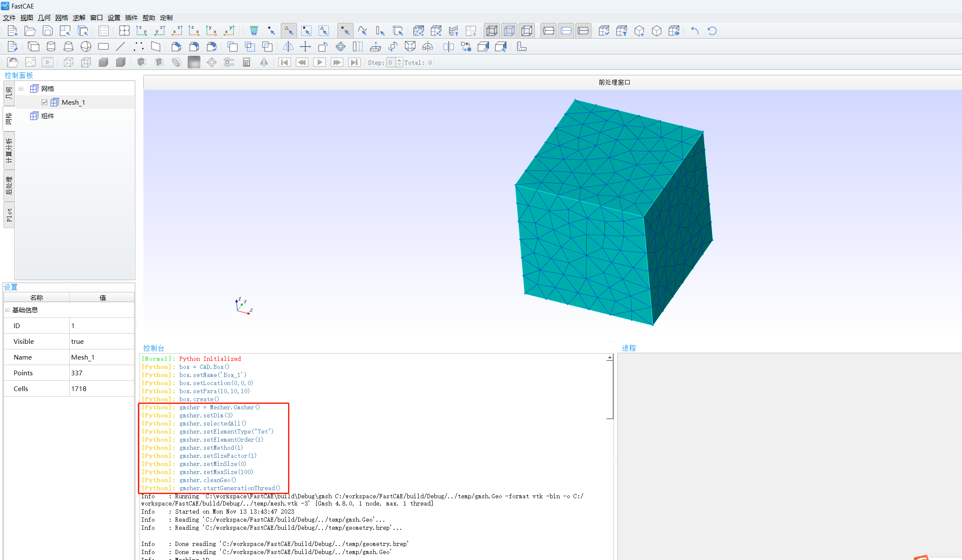Click the save image picture icon
The image size is (962, 560).
pos(30,63)
